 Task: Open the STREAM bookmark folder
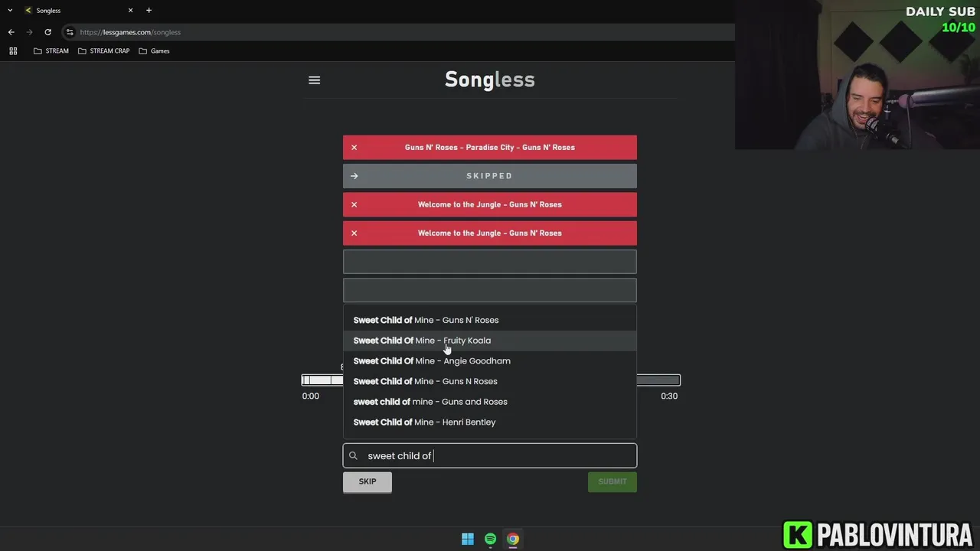[x=51, y=51]
